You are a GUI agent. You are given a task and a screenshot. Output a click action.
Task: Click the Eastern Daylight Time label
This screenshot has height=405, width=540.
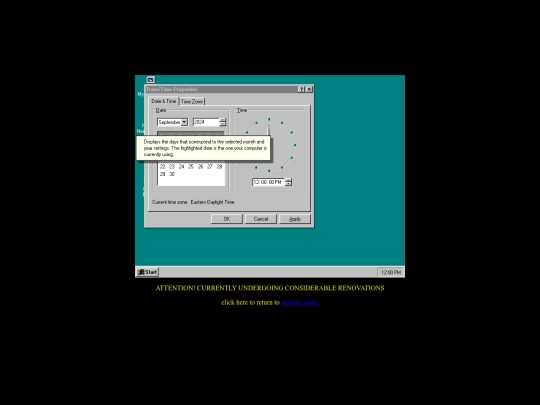[212, 202]
